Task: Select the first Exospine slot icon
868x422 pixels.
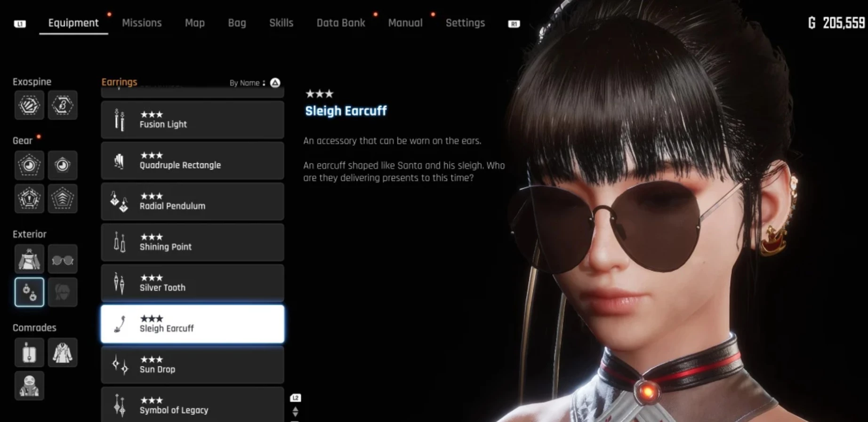Action: (x=29, y=105)
